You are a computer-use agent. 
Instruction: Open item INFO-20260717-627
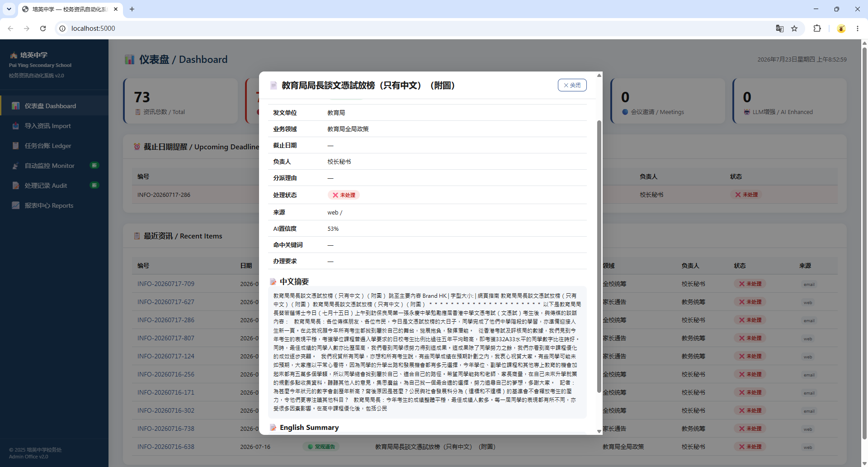tap(166, 302)
